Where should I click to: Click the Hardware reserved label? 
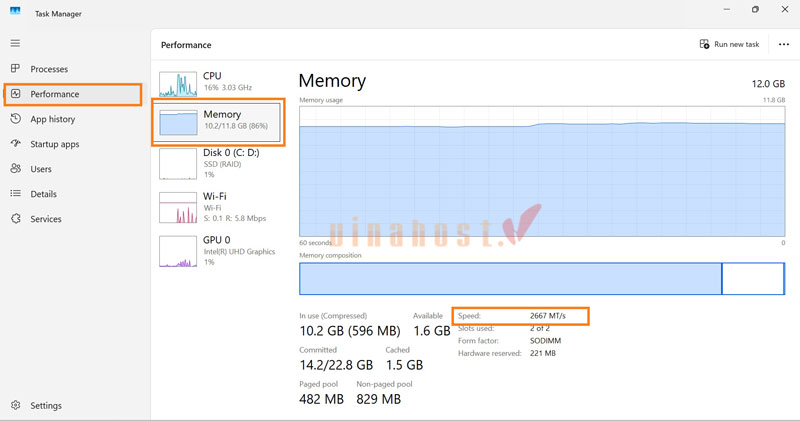(489, 353)
